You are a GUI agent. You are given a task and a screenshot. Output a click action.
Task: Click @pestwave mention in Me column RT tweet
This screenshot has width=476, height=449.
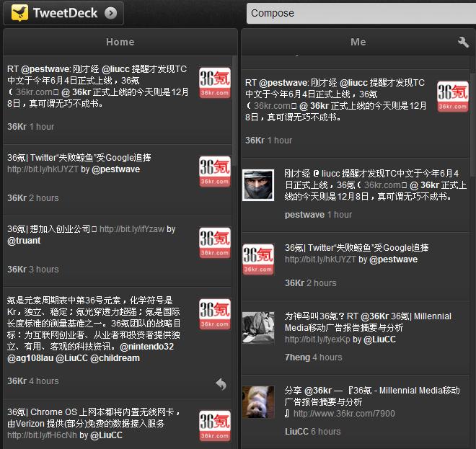(283, 83)
